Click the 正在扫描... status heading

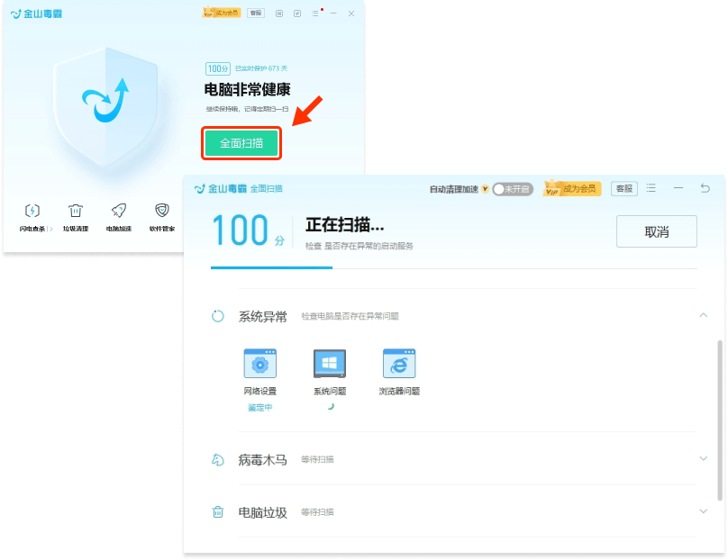(x=345, y=225)
